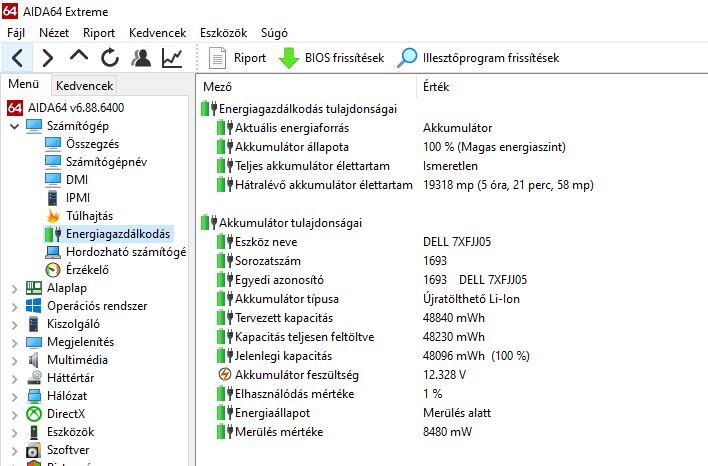Go back with the left arrow button

pos(17,58)
